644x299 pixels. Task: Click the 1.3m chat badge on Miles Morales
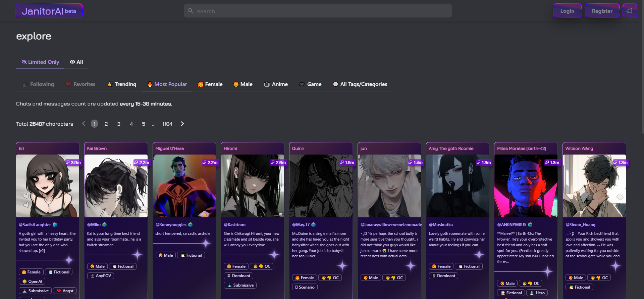552,163
